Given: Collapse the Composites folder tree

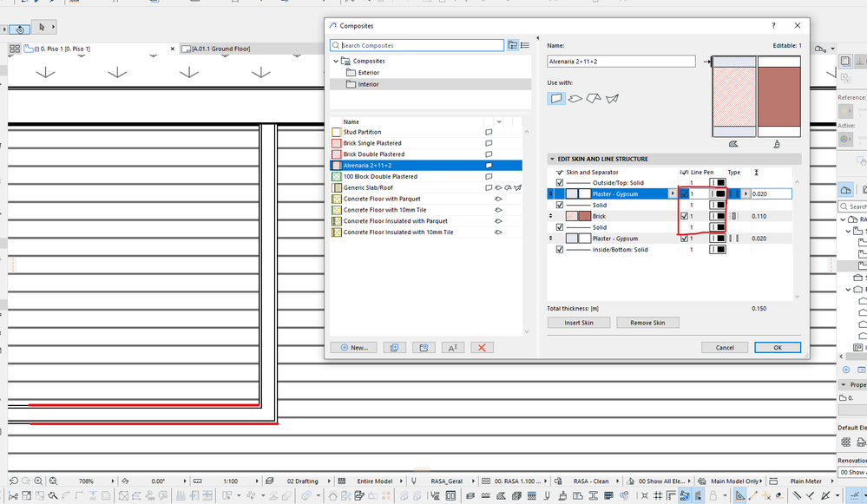Looking at the screenshot, I should 336,61.
